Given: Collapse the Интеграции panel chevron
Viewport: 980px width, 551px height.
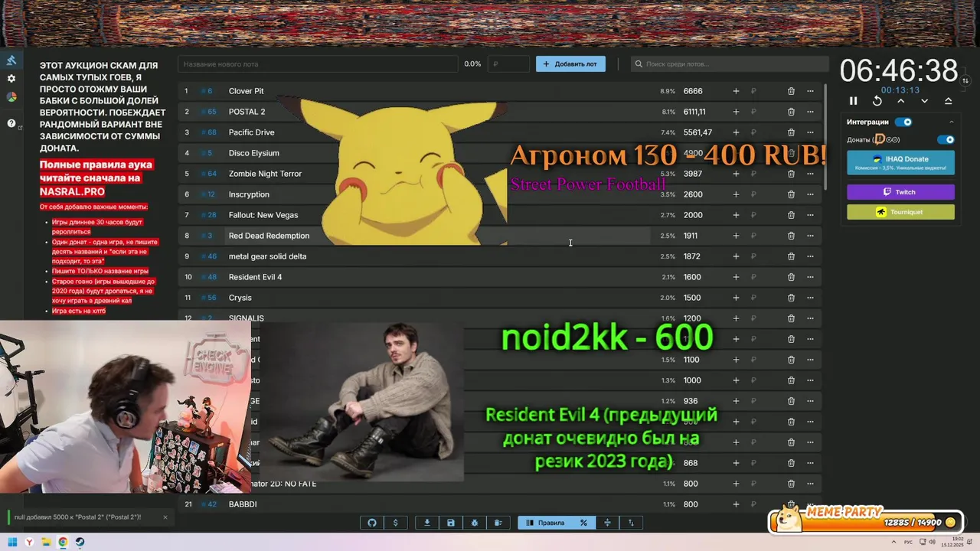Looking at the screenshot, I should pyautogui.click(x=952, y=122).
